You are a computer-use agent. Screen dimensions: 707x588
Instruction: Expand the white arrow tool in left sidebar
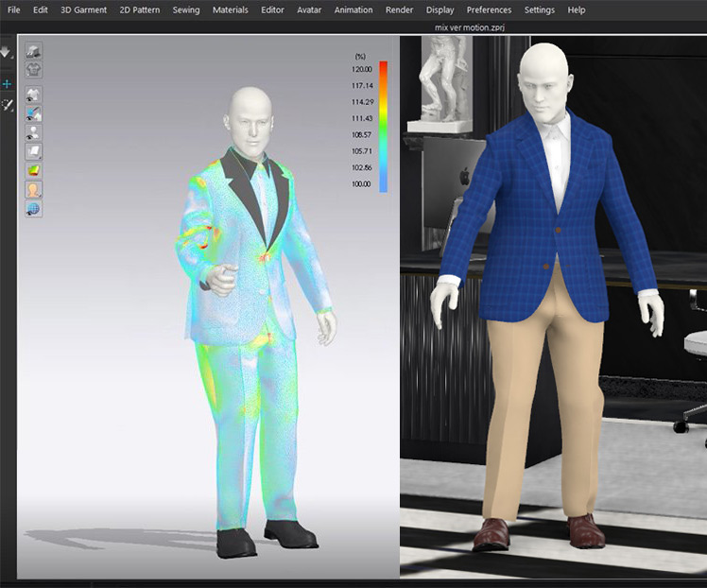6,53
